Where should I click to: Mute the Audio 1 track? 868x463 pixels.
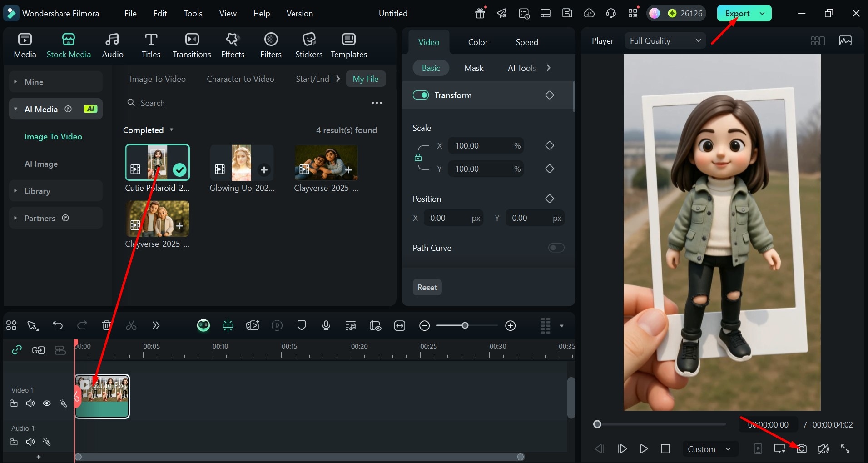(x=30, y=442)
